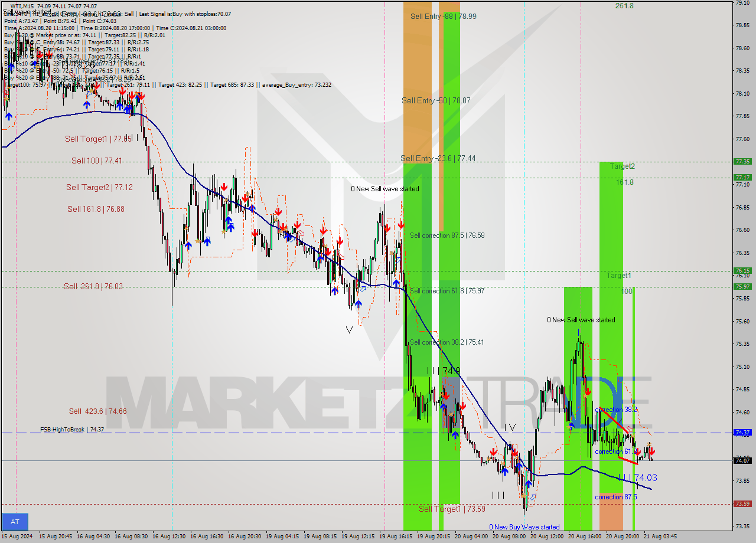Click the current price 74.07 tag

(742, 460)
